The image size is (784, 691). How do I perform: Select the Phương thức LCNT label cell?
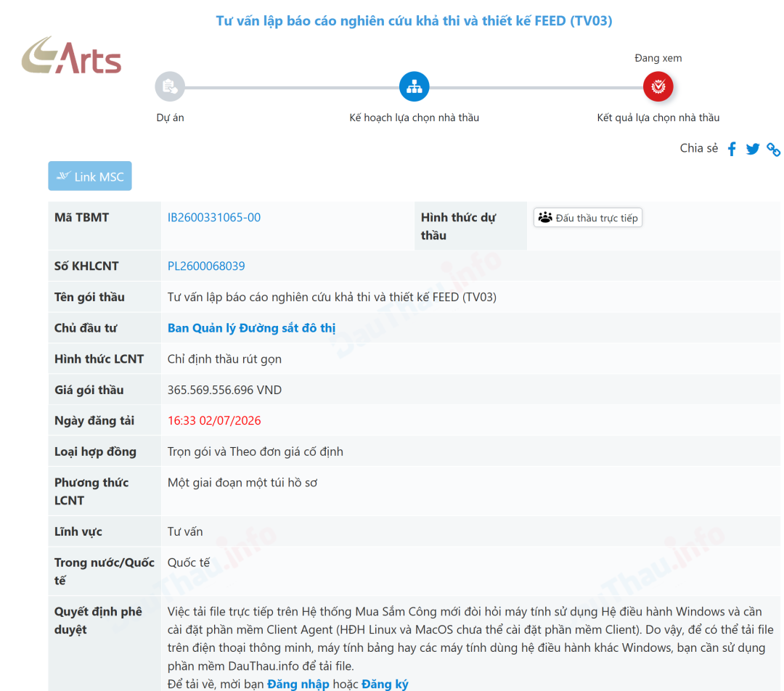click(105, 491)
